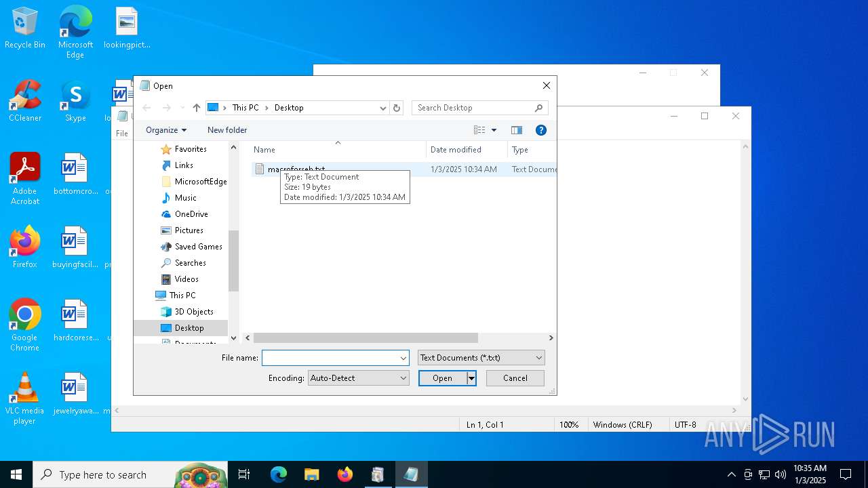Select the lookingpict image file on desktop

click(127, 28)
